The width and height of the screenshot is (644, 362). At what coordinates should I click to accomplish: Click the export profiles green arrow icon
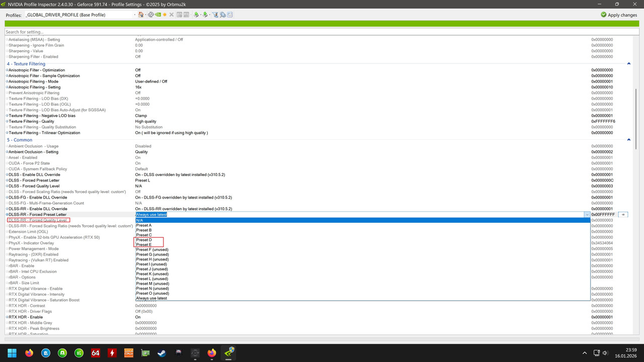[x=196, y=15]
